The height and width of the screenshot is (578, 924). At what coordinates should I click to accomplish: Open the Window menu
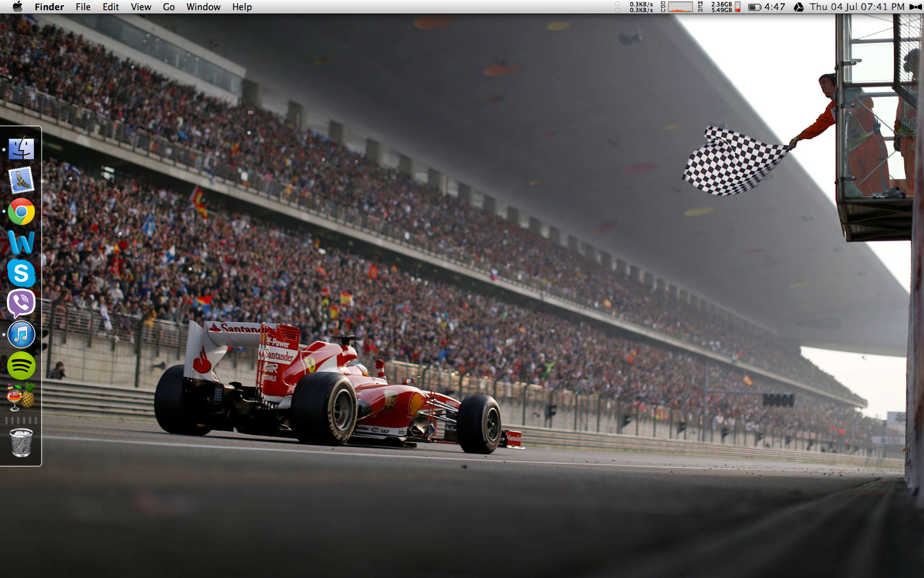tap(203, 6)
